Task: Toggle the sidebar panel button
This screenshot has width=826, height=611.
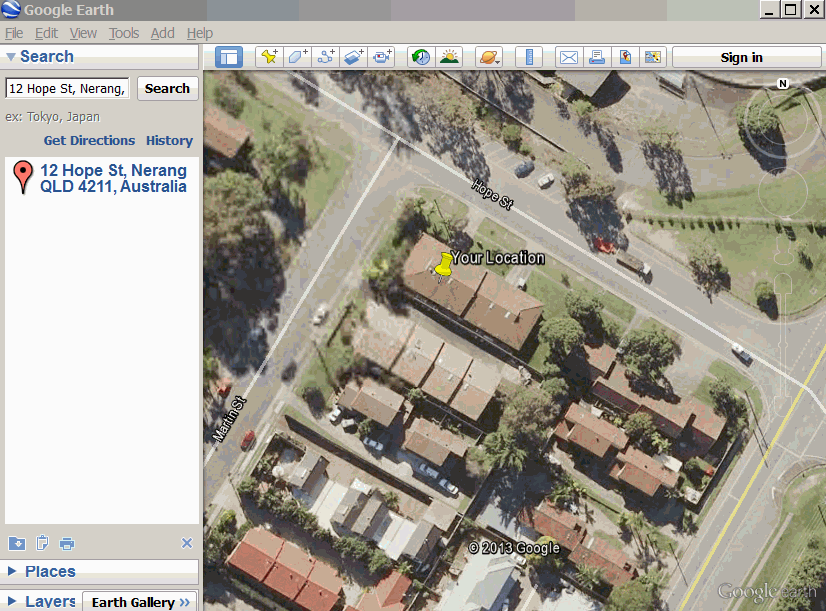Action: click(229, 57)
